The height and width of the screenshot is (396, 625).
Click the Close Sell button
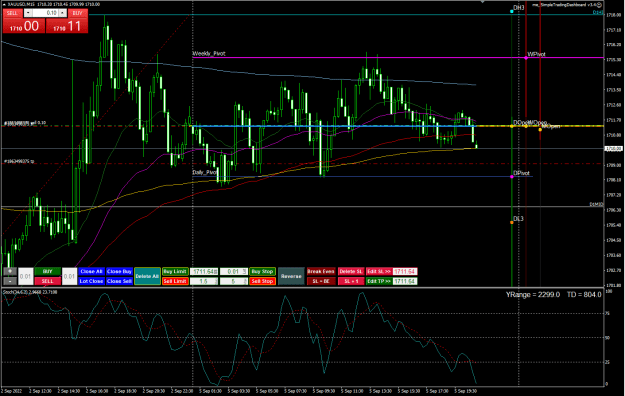119,281
